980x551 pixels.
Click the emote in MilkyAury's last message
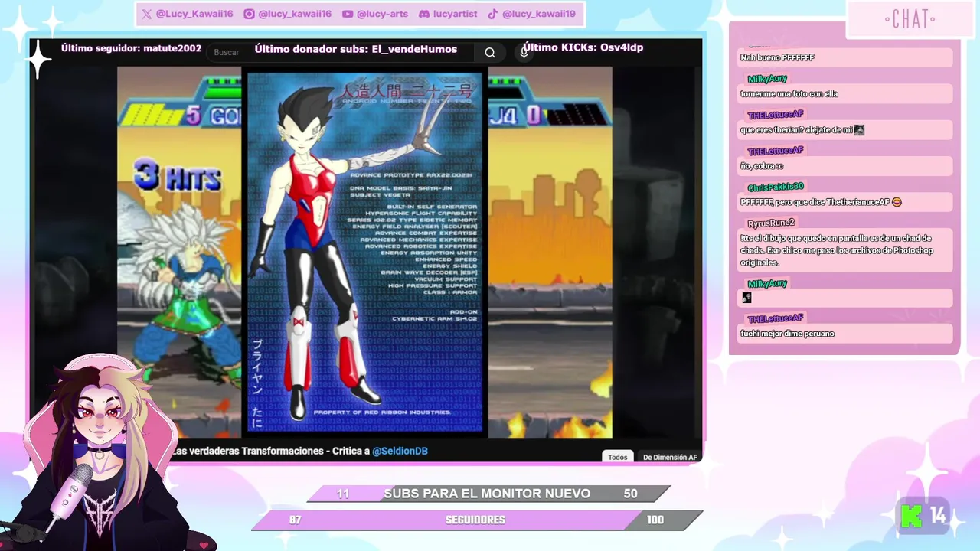(x=746, y=298)
